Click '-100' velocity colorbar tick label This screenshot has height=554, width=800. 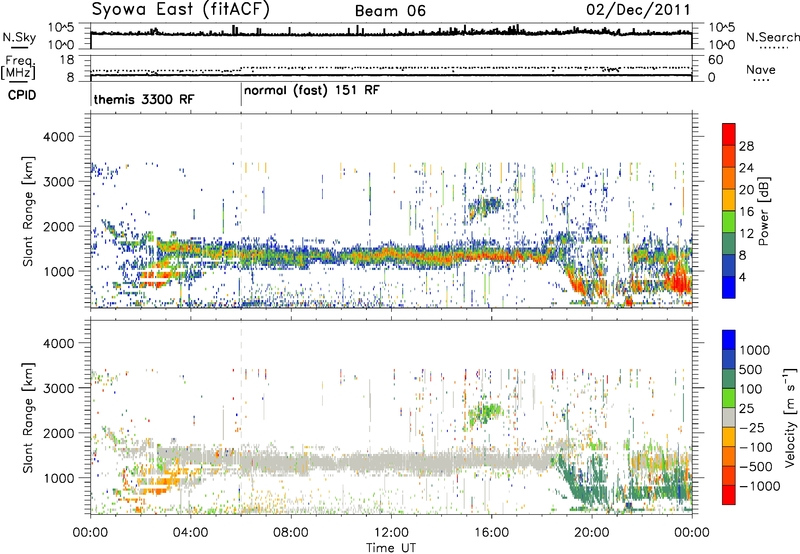(755, 447)
